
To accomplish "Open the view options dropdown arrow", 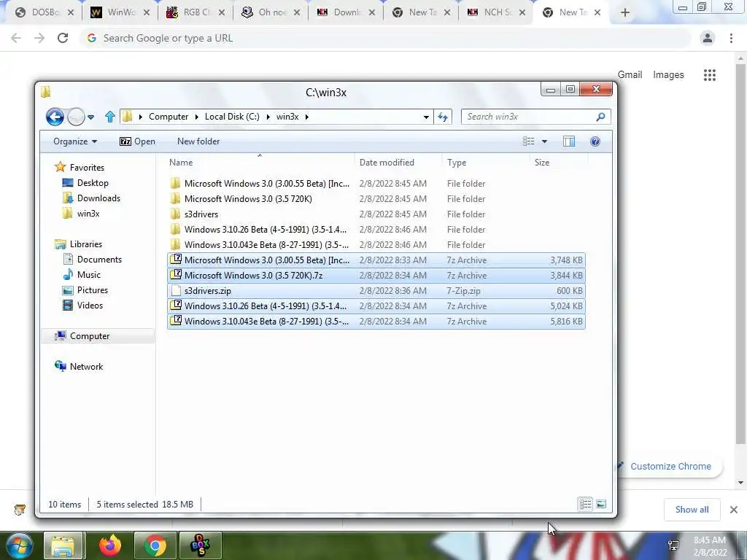I will [x=544, y=141].
